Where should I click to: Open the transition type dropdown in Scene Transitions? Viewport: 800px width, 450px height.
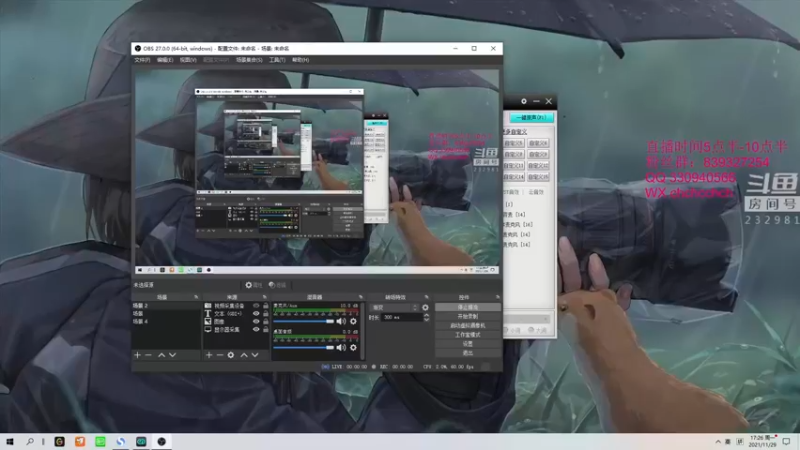394,308
